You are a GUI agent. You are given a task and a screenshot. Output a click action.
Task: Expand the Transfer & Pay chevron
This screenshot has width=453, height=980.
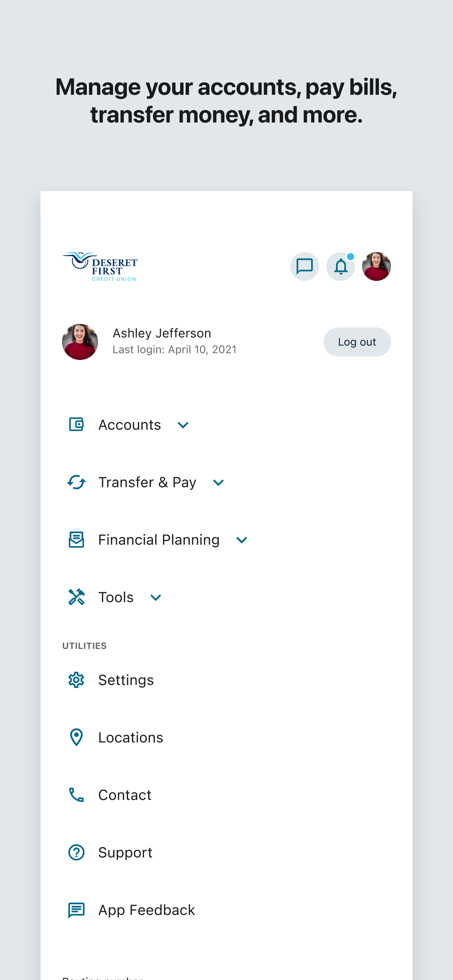point(218,482)
